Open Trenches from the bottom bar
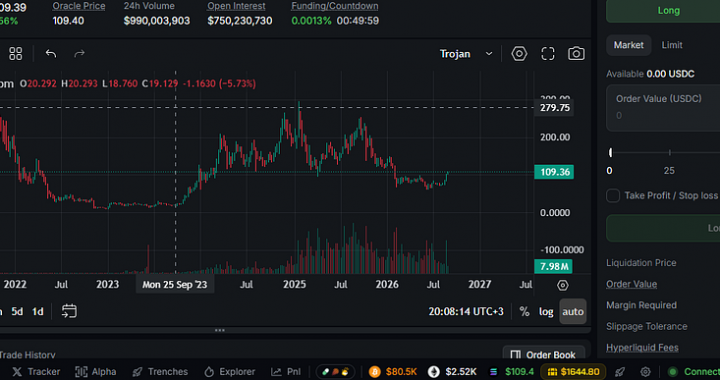This screenshot has width=720, height=380. [x=160, y=371]
